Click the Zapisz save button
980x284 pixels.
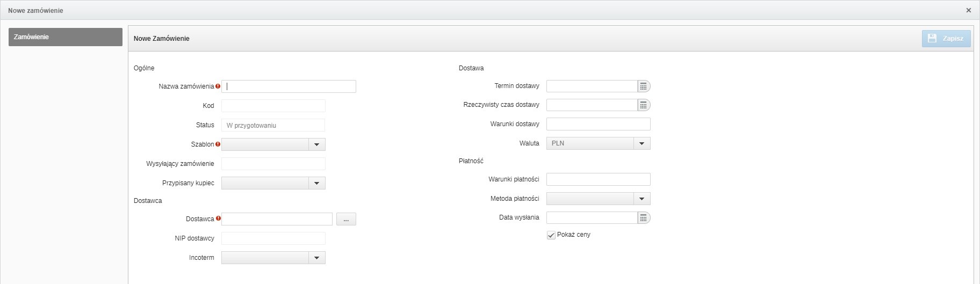tap(946, 39)
